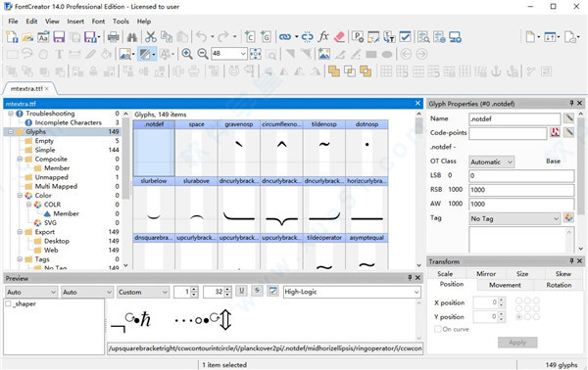Screen dimensions: 588x370
Task: Click the LSB value input field
Action: (x=521, y=175)
